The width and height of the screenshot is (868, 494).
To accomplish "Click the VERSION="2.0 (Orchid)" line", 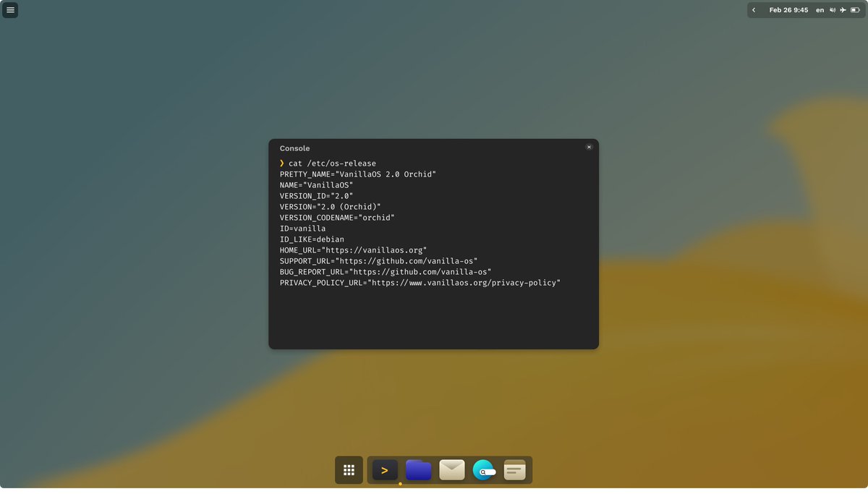I will (331, 207).
